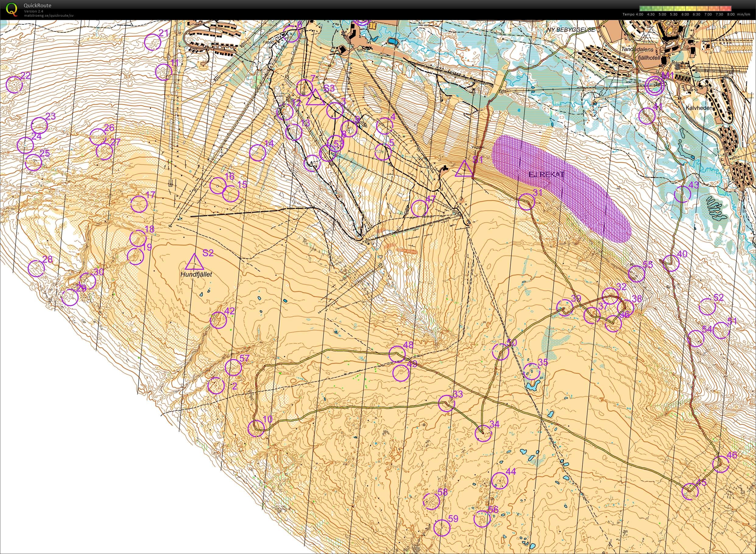This screenshot has width=756, height=554.
Task: Click control circle 44
Action: click(500, 481)
